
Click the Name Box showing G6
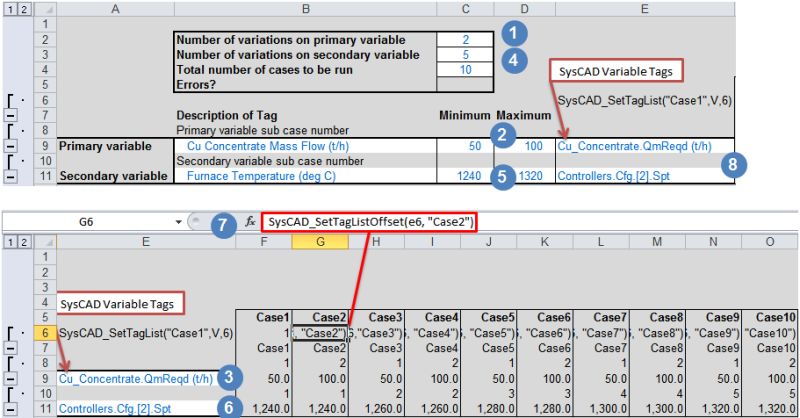tap(87, 222)
